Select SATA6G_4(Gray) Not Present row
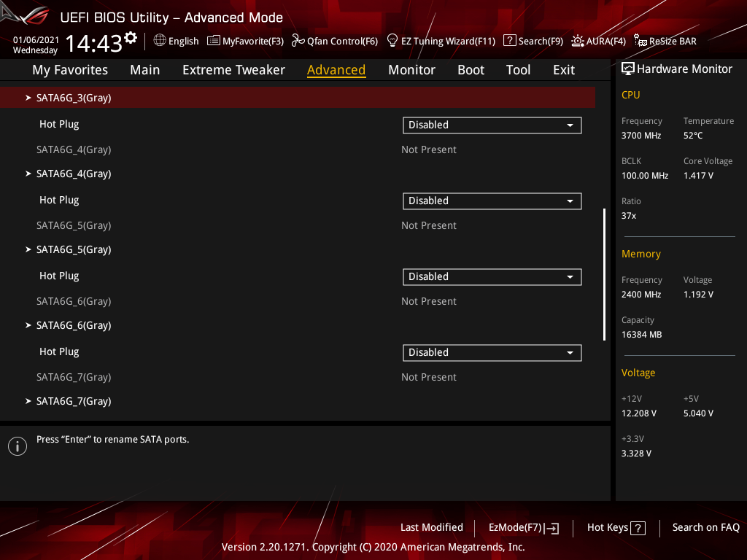747x560 pixels. point(298,149)
